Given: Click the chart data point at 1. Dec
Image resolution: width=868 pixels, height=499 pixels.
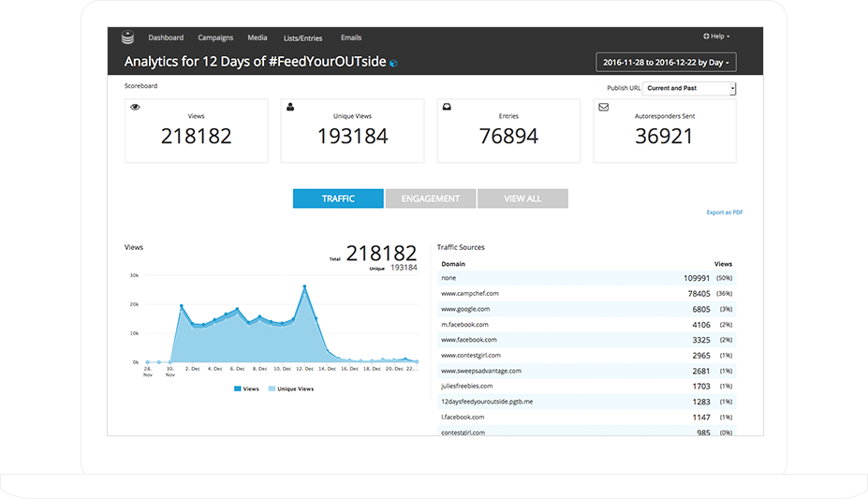Looking at the screenshot, I should pos(182,306).
